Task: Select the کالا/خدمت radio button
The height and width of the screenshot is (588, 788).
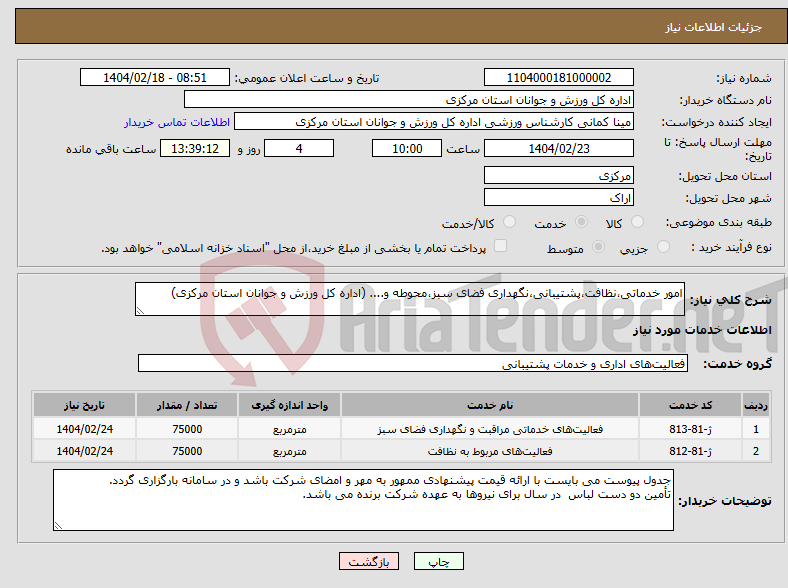Action: 509,222
